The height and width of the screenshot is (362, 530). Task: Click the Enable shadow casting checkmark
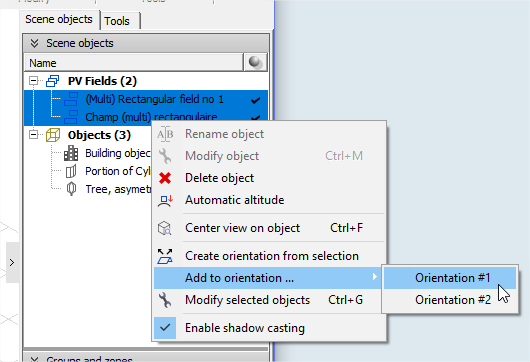click(x=165, y=328)
